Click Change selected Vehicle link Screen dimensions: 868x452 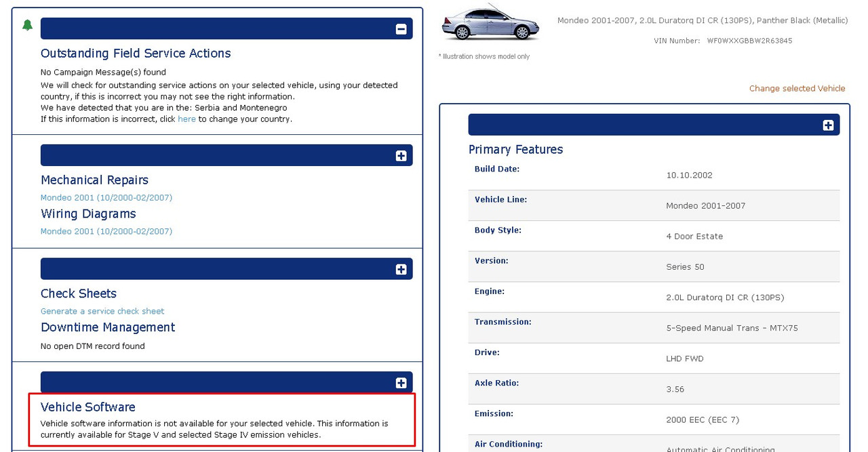point(797,89)
